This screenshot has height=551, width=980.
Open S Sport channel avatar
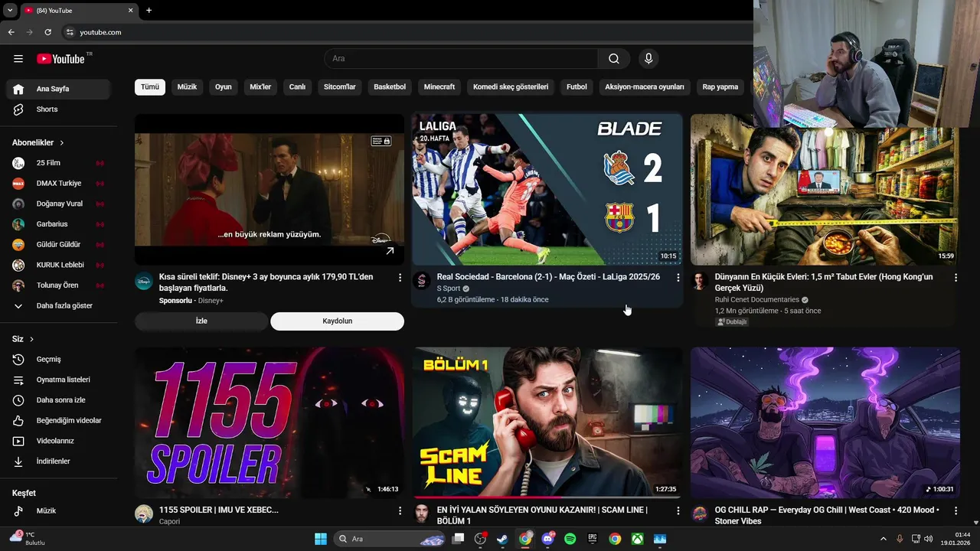(x=422, y=281)
